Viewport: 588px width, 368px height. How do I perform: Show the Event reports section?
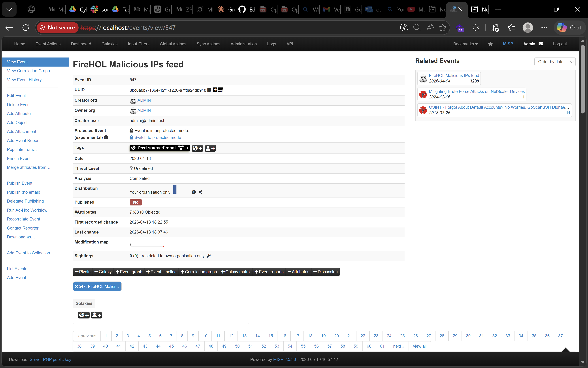tap(269, 272)
